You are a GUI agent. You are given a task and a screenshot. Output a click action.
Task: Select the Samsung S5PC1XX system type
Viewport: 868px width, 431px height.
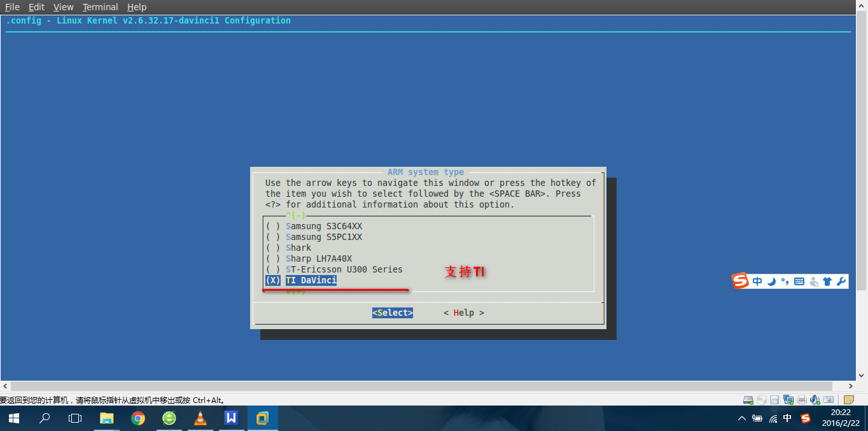pos(314,237)
